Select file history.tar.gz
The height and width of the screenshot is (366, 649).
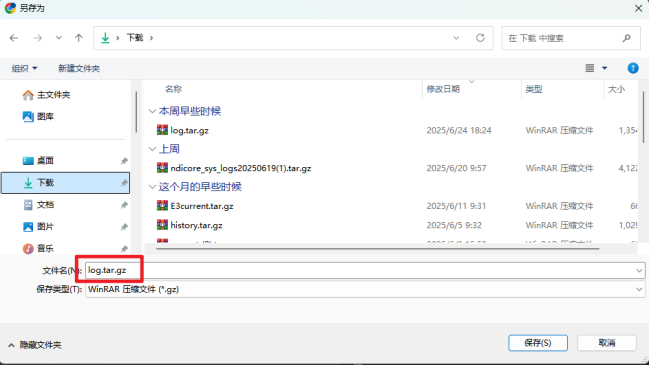coord(196,225)
